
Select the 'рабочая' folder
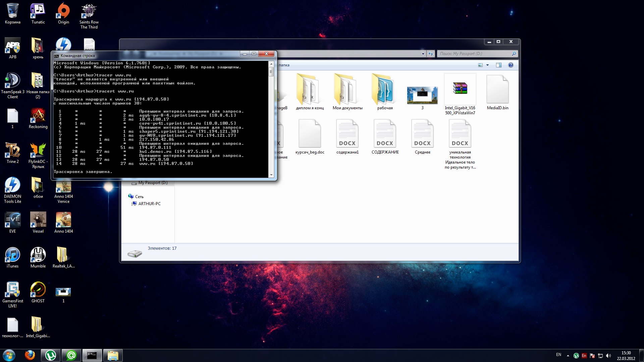coord(385,92)
